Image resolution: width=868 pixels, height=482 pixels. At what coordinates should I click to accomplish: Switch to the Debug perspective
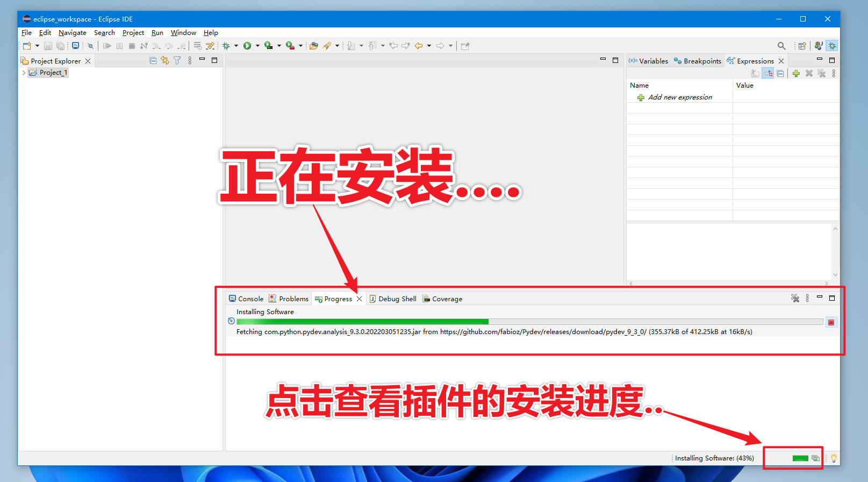coord(832,46)
